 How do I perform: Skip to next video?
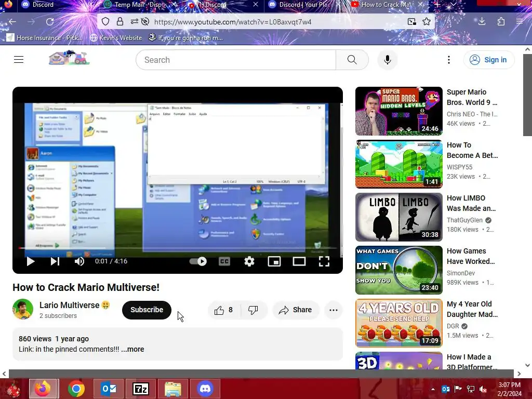[x=55, y=261]
